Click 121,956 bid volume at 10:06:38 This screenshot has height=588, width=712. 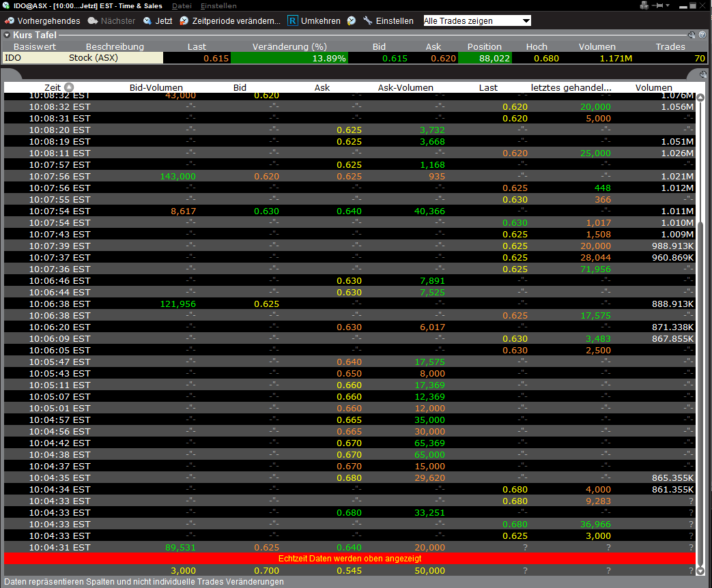[x=177, y=304]
